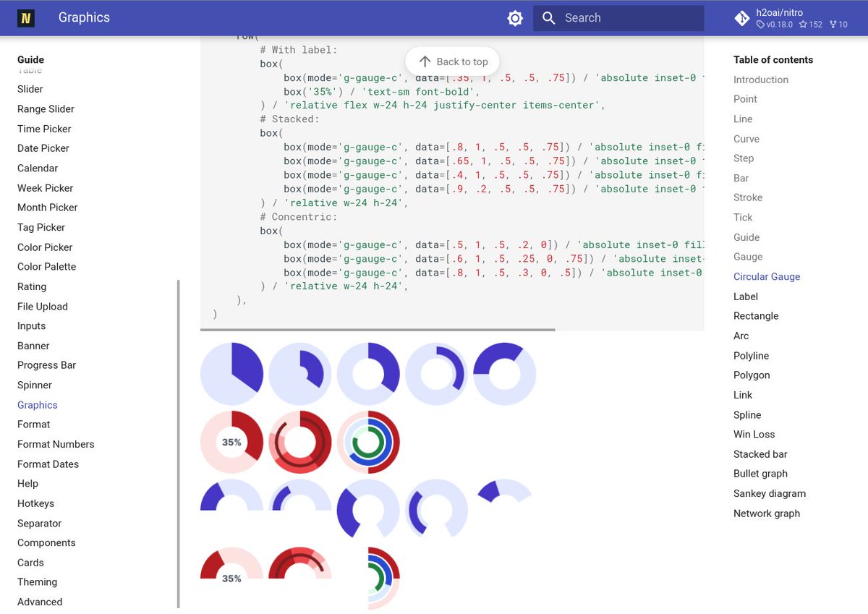Jump to Link section in contents
This screenshot has height=614, width=868.
click(x=743, y=395)
